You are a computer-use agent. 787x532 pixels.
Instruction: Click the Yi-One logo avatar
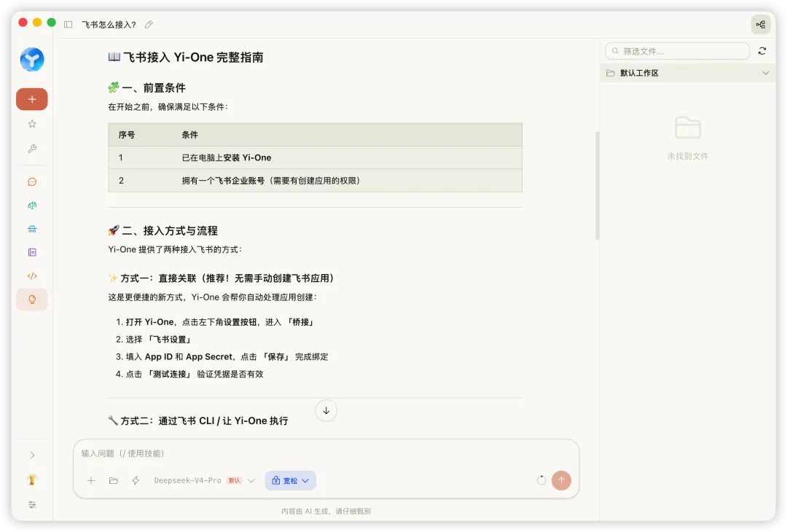pyautogui.click(x=32, y=59)
